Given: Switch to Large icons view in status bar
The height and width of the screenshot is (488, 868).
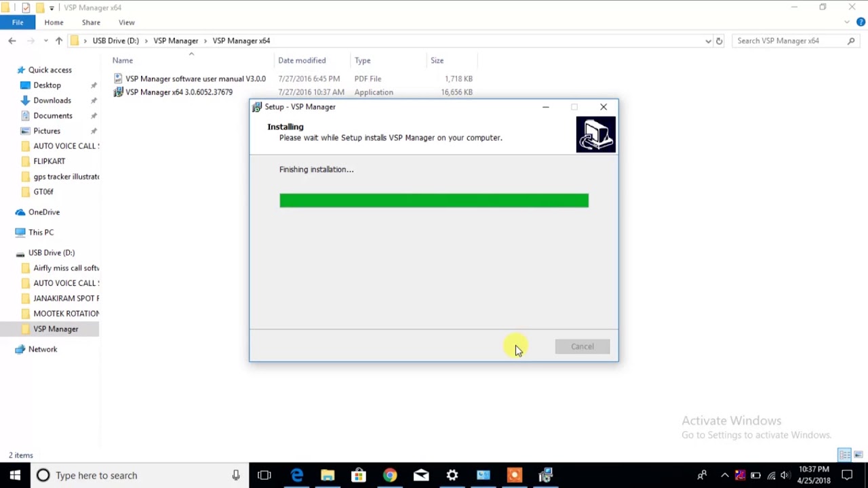Looking at the screenshot, I should [x=859, y=455].
